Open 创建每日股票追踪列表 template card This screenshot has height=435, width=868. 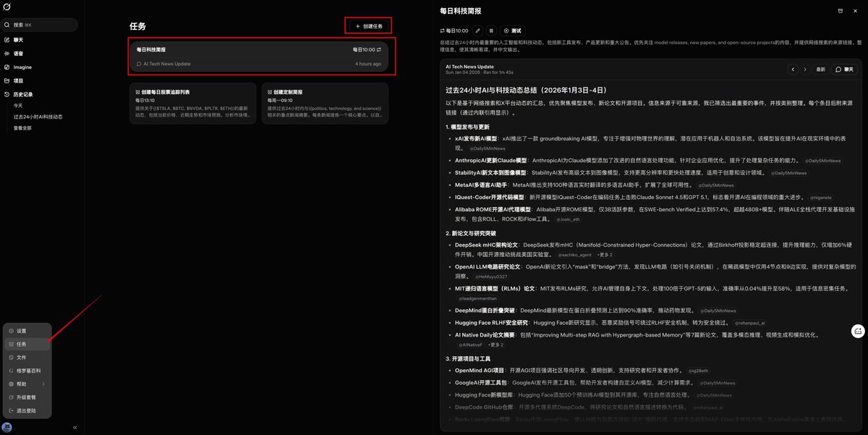tap(192, 104)
